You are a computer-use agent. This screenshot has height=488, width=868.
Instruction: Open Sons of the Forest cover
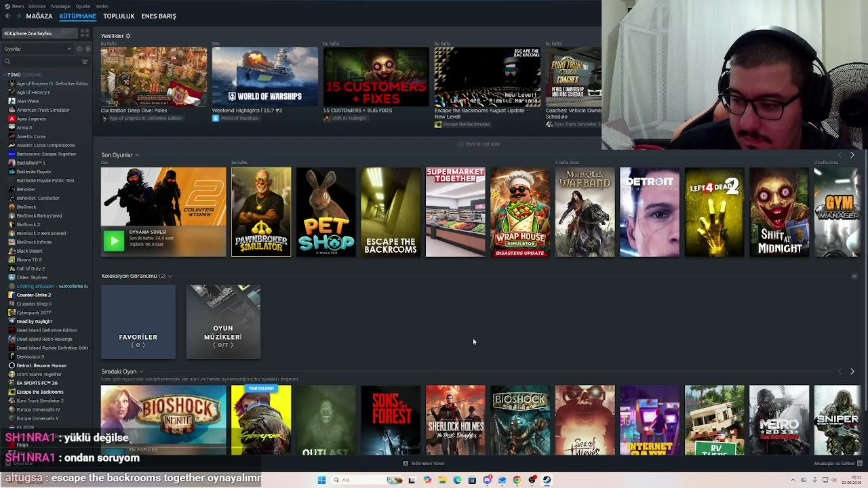391,420
